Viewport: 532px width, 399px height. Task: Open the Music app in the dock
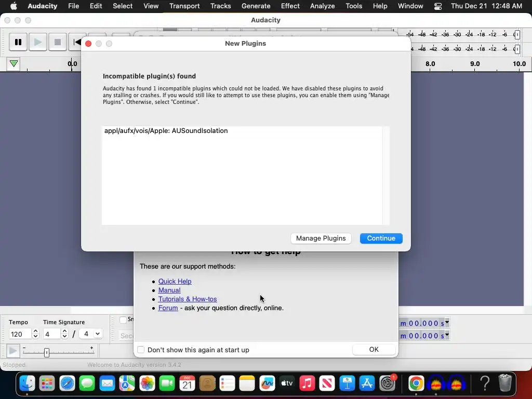[x=307, y=384]
